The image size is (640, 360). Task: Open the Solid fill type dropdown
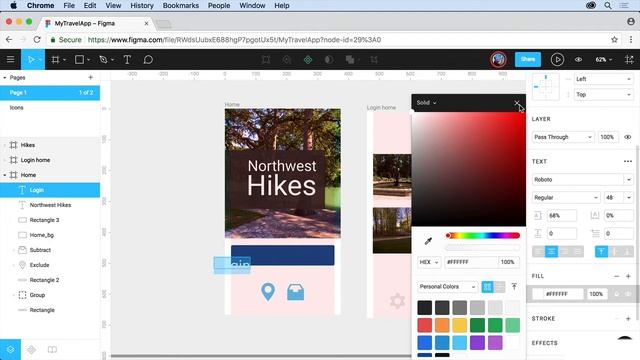point(426,103)
